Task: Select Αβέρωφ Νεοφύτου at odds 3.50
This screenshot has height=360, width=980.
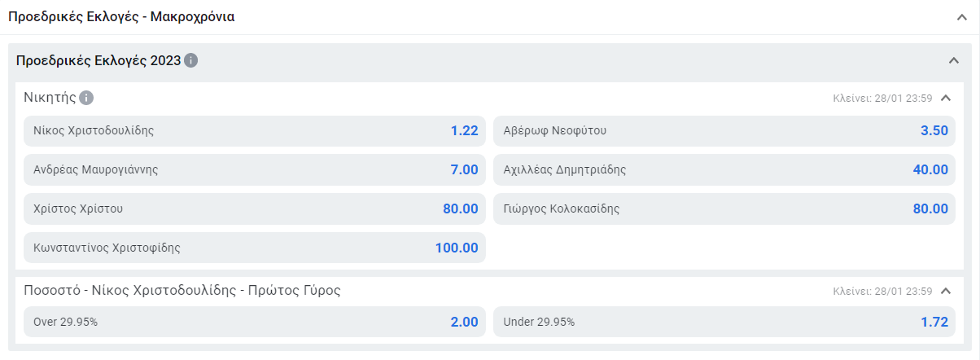Action: pyautogui.click(x=724, y=130)
